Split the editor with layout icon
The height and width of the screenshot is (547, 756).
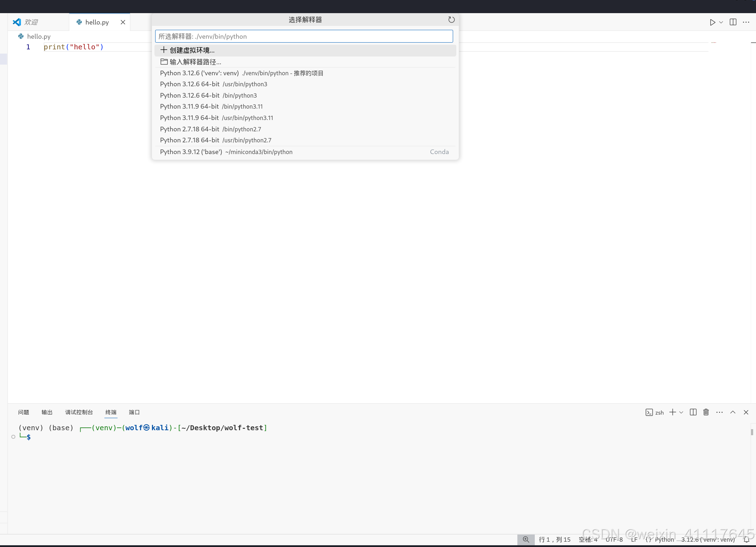coord(733,22)
